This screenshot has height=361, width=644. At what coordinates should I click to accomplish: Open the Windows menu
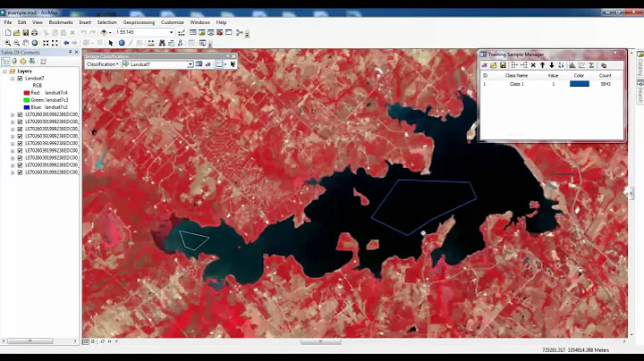(200, 22)
